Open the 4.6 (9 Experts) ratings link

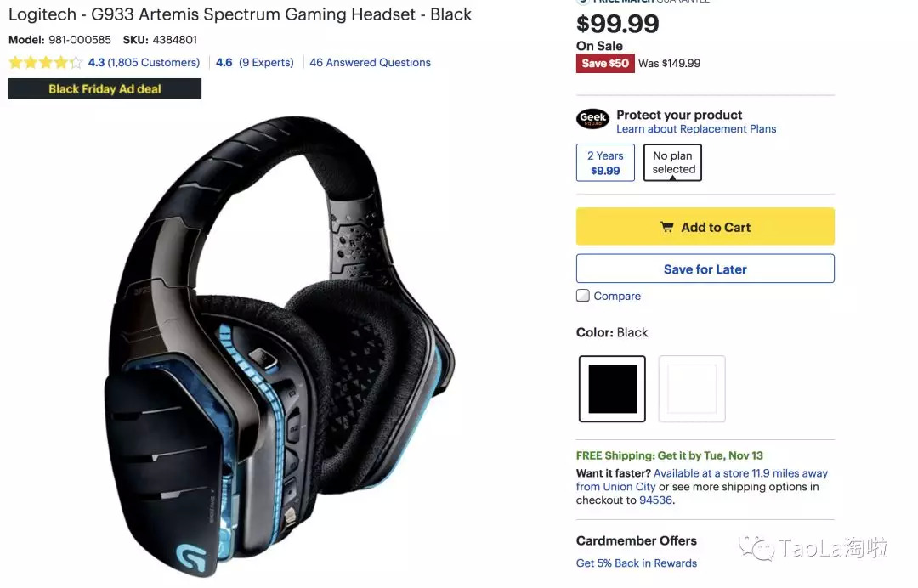pyautogui.click(x=255, y=63)
